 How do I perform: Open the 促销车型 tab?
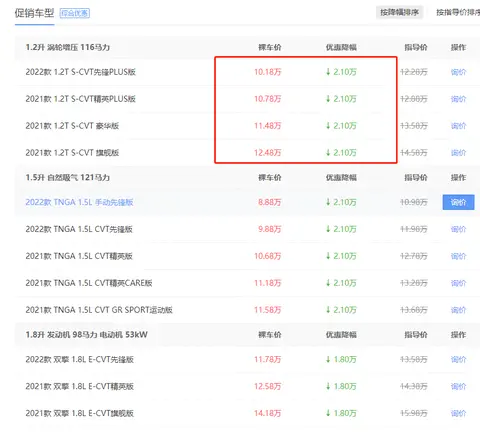pos(34,13)
